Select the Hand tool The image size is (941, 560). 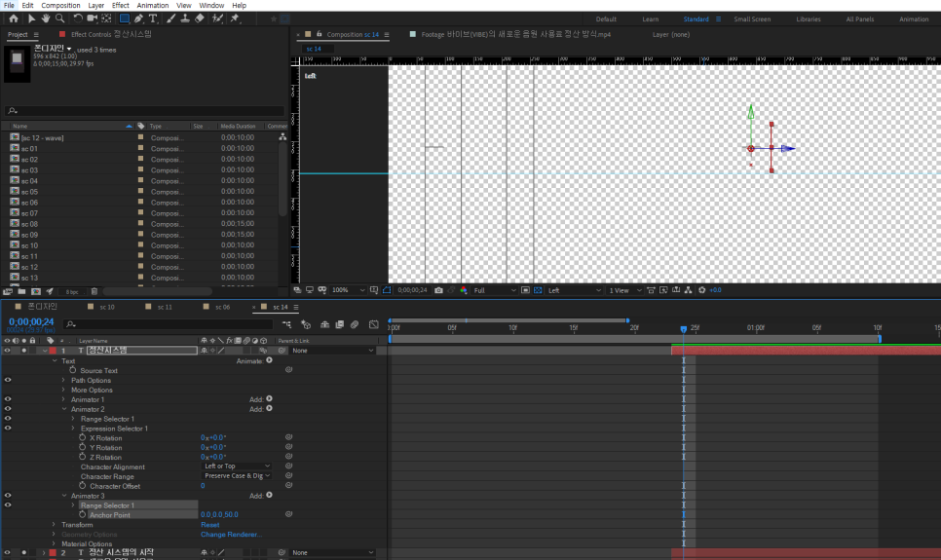pos(46,19)
